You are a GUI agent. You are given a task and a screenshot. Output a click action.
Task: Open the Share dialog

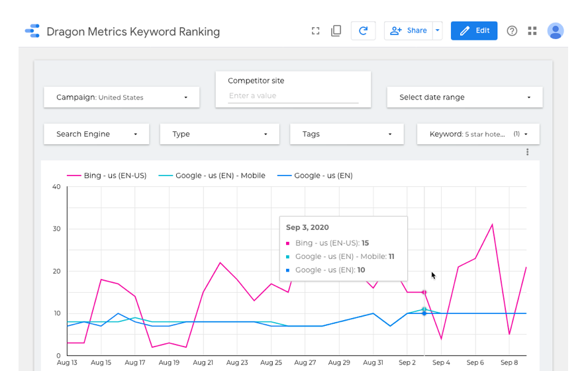(409, 30)
